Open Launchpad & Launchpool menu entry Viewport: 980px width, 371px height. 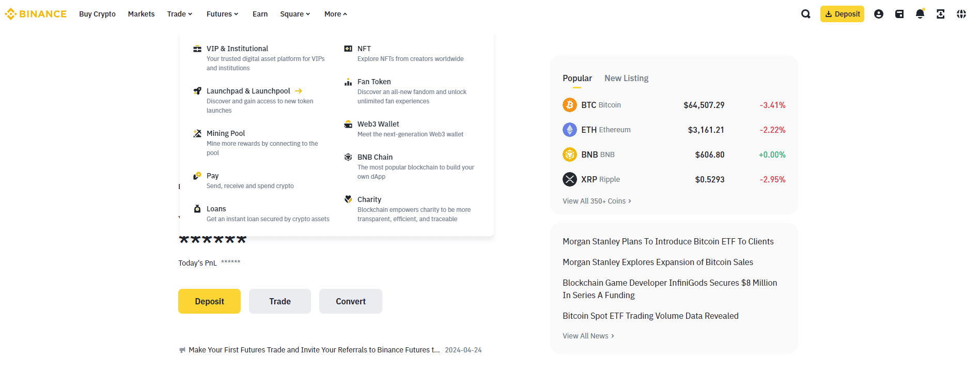click(x=248, y=91)
